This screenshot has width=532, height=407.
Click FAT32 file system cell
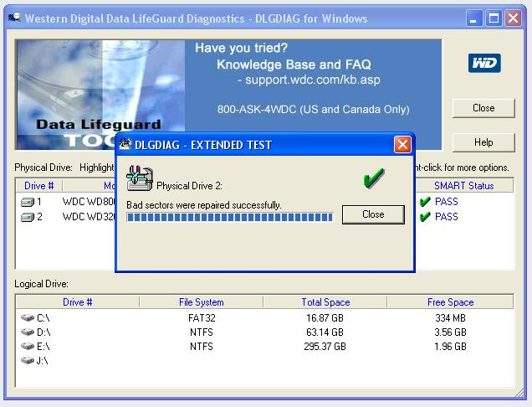[x=202, y=318]
